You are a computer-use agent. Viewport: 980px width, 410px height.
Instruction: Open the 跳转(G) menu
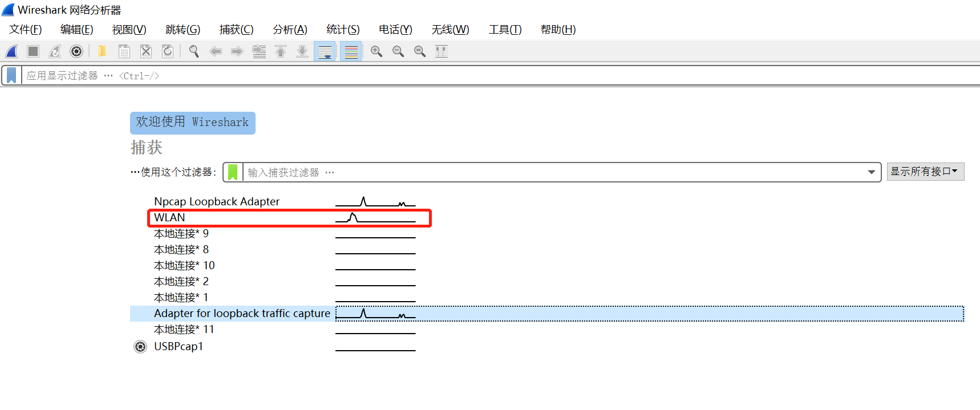pyautogui.click(x=183, y=30)
